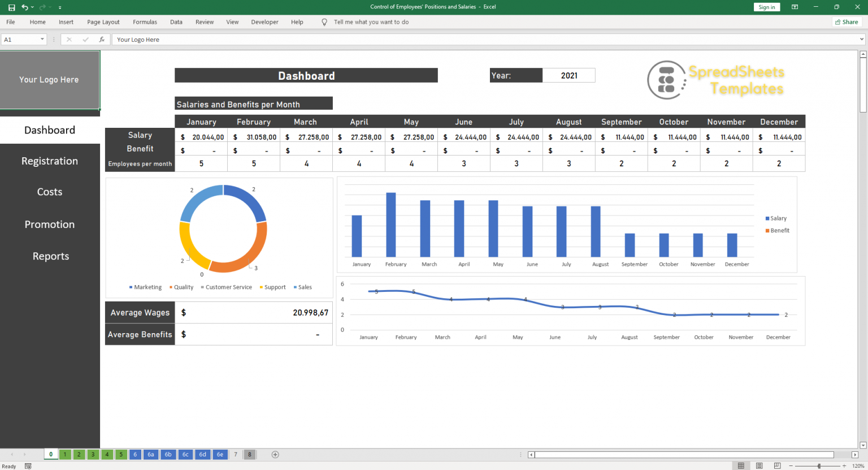Click the Tell Me lightbulb icon
The image size is (868, 470).
pos(324,22)
